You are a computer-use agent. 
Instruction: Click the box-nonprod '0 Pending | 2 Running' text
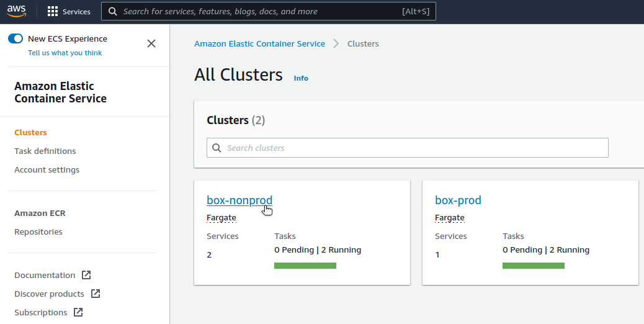(x=318, y=250)
